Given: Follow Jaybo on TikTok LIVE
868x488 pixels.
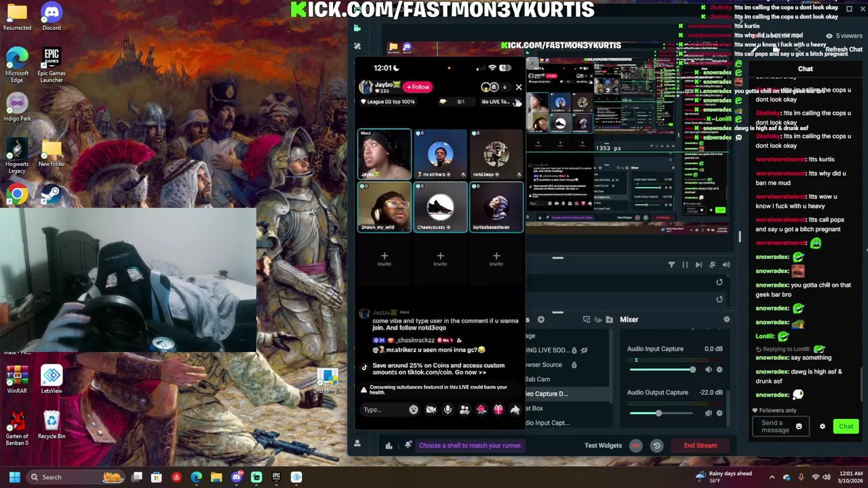Looking at the screenshot, I should point(418,87).
